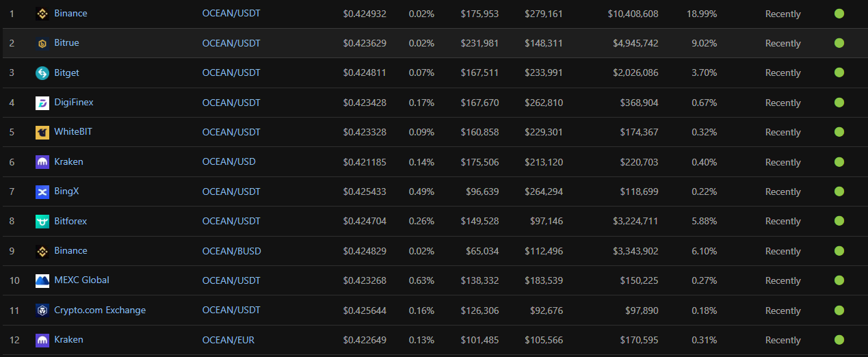Click the Bitforex exchange logo icon
This screenshot has height=357, width=868.
[42, 221]
